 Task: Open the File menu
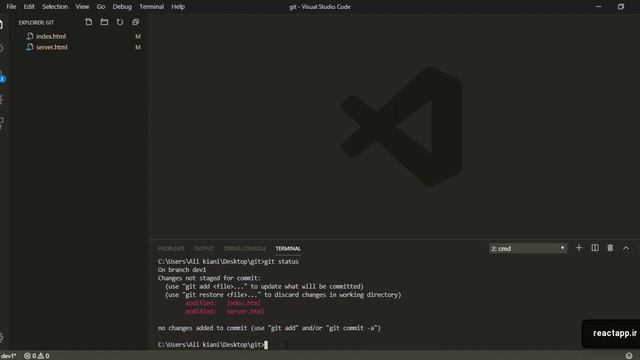(11, 7)
